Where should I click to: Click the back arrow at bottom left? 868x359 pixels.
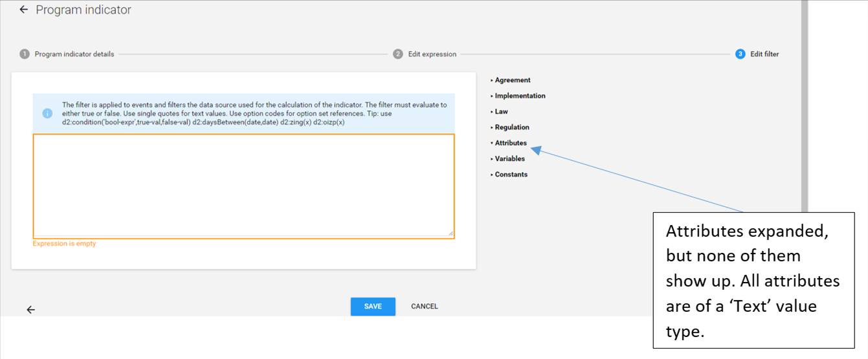(x=30, y=310)
